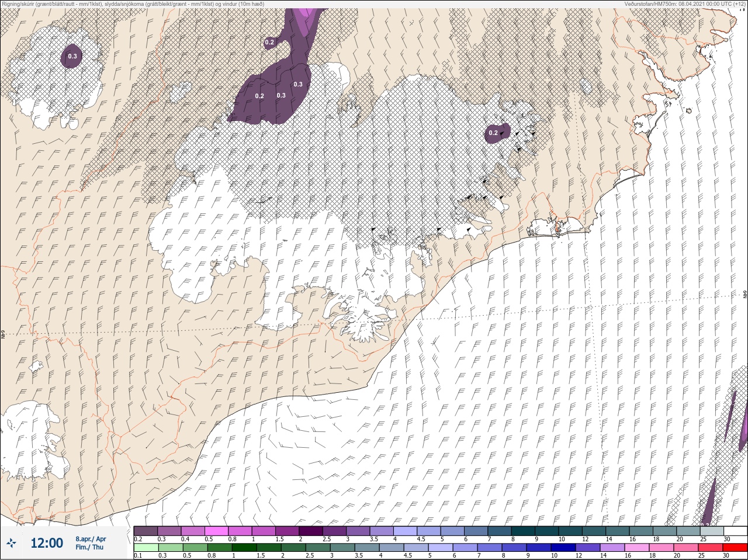Image resolution: width=748 pixels, height=560 pixels.
Task: Pick the bright red final swatch of lower legend
Action: point(735,548)
